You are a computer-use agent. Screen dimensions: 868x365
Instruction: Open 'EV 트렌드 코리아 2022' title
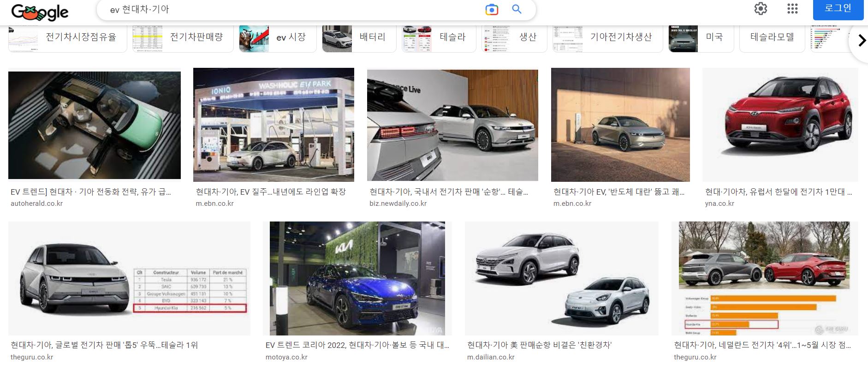click(x=357, y=345)
